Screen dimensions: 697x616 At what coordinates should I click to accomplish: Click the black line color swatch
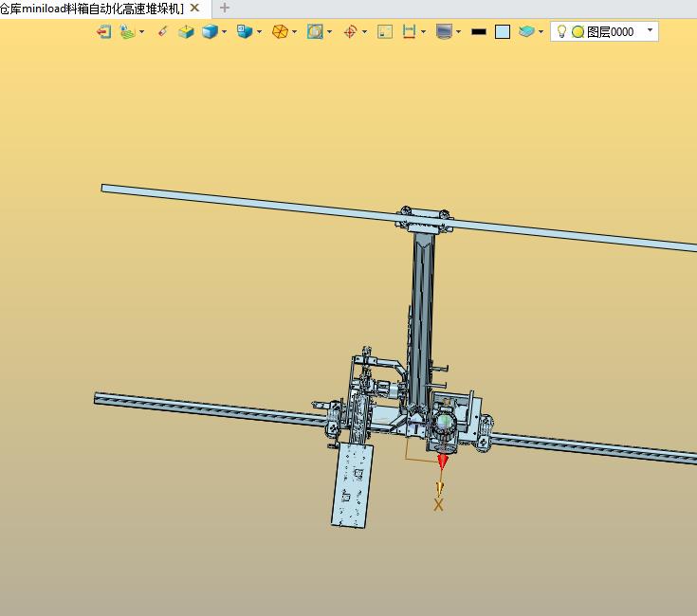click(x=479, y=32)
